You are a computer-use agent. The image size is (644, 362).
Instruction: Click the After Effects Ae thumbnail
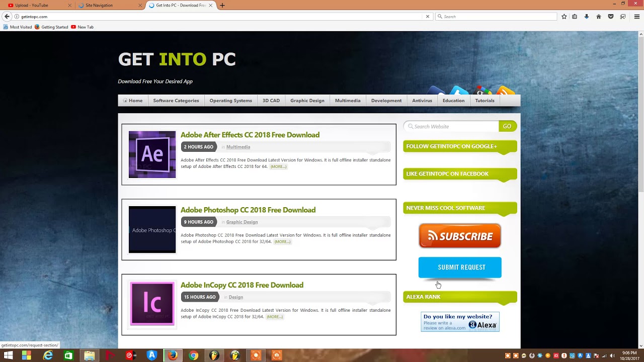pos(152,154)
